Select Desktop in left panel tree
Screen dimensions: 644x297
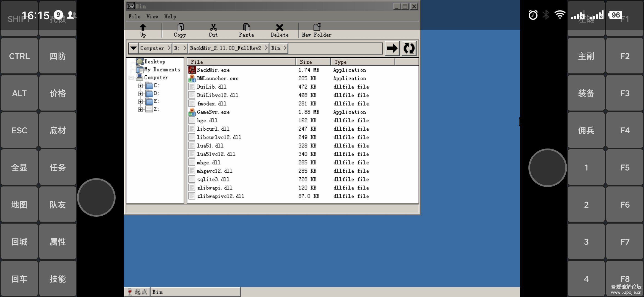pos(155,62)
